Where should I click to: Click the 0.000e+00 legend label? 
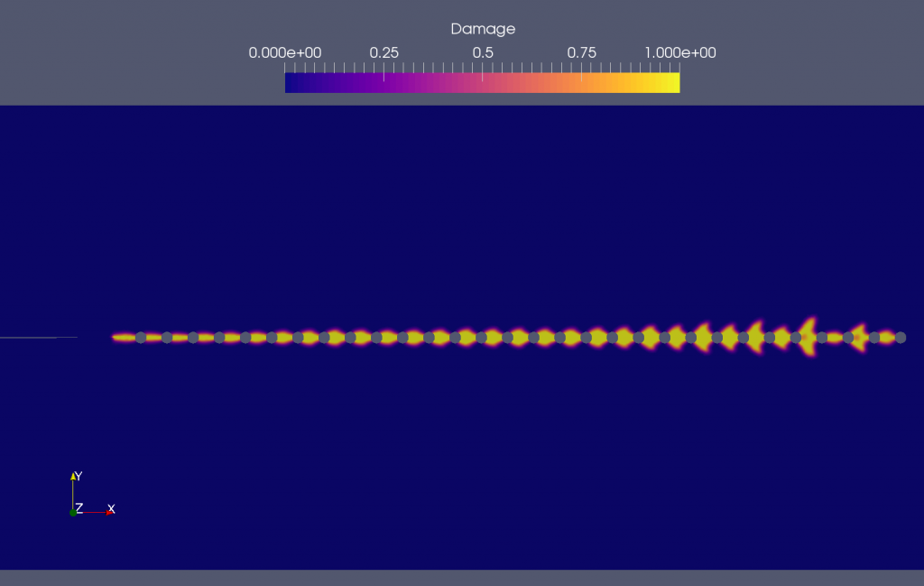pyautogui.click(x=284, y=53)
